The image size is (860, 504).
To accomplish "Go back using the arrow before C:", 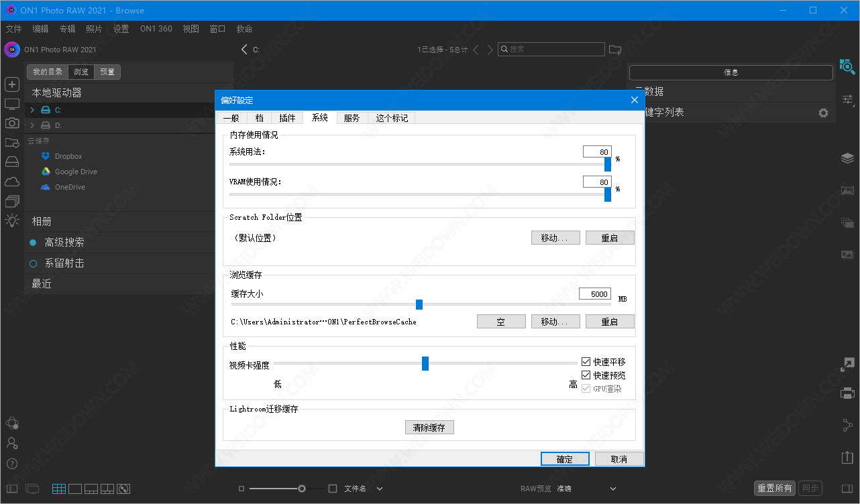I will [245, 50].
